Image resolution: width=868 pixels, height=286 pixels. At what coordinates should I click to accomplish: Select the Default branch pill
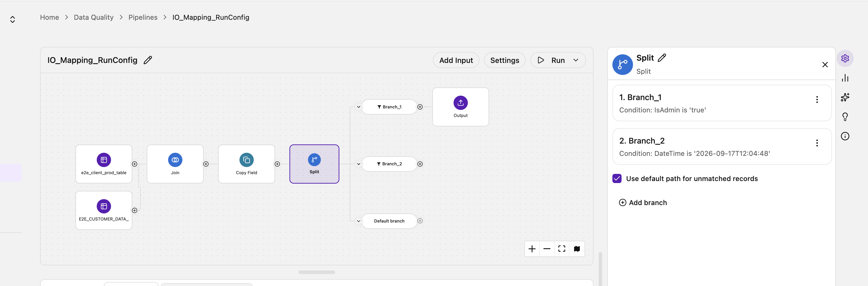tap(389, 221)
